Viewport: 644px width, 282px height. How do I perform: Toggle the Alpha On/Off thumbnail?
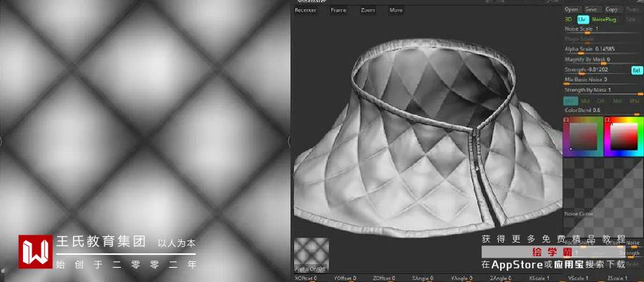[311, 254]
